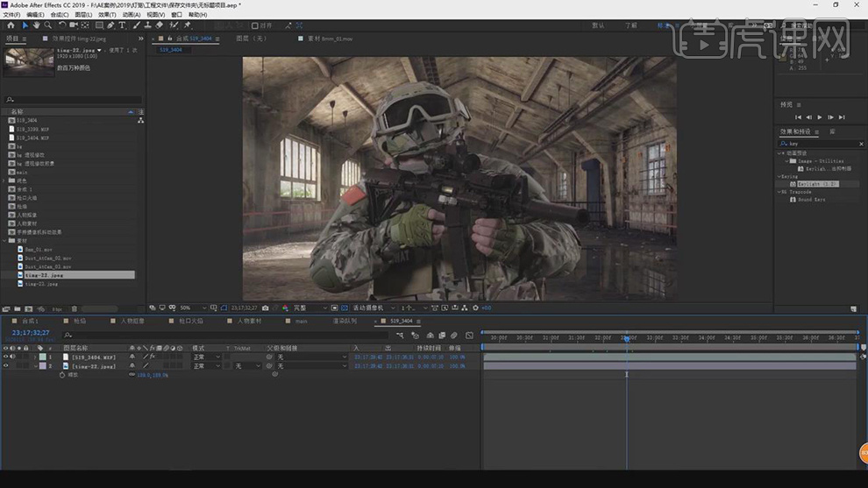This screenshot has width=868, height=488.
Task: Select the Hand tool in the toolbar
Action: pos(36,25)
